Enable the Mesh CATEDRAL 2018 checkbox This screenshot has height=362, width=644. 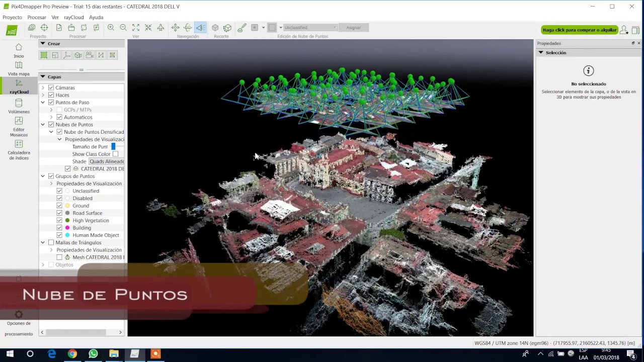click(59, 257)
